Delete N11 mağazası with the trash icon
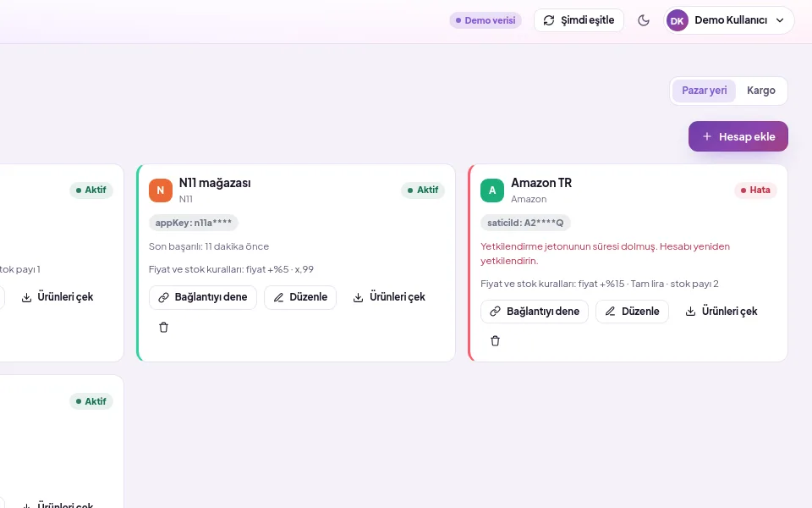 [x=163, y=327]
